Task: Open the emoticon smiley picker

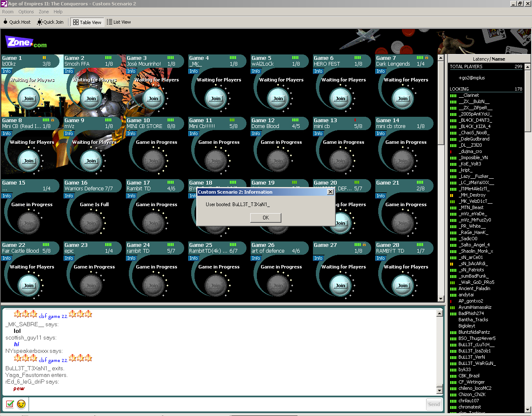Action: point(21,404)
